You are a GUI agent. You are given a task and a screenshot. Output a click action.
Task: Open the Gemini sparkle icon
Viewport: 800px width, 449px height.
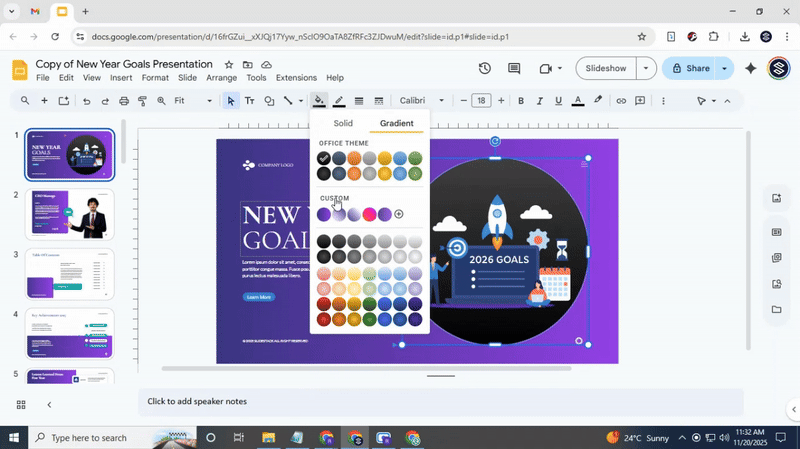coord(751,69)
